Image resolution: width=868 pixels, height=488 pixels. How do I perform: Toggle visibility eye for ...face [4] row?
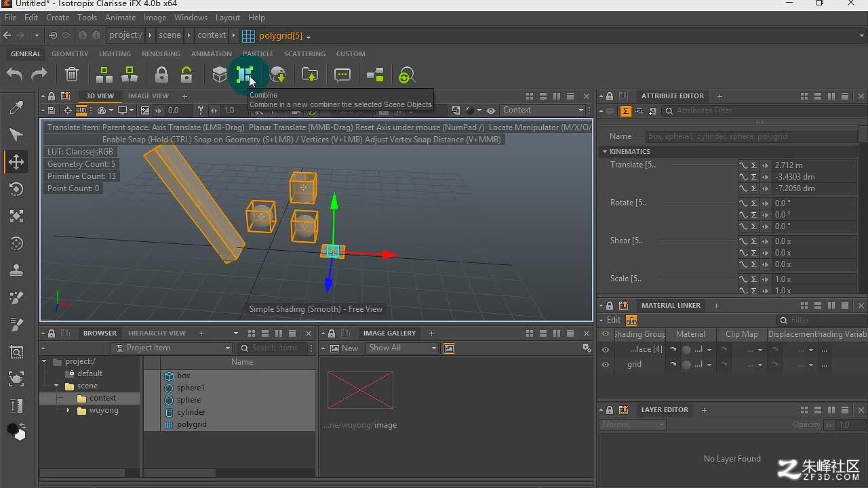click(x=606, y=350)
